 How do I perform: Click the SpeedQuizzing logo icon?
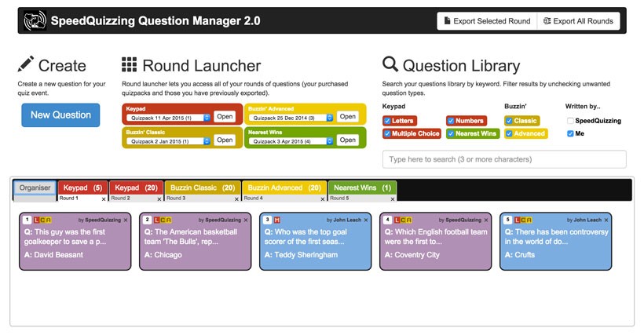[x=35, y=20]
